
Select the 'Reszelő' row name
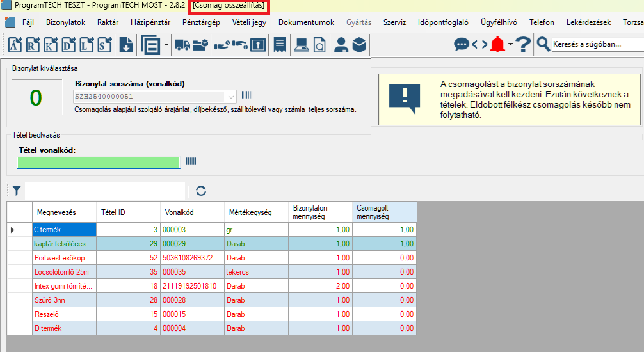[64, 314]
